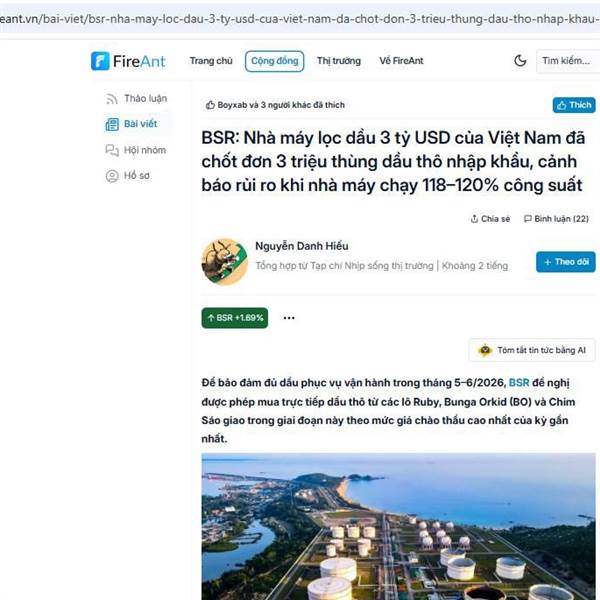Click the BSR link in article text
600x600 pixels.
pyautogui.click(x=519, y=383)
